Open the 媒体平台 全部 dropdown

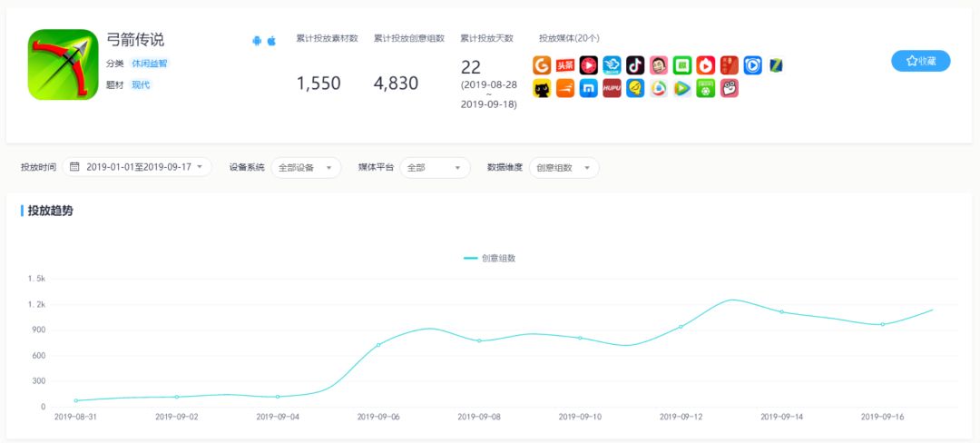(x=435, y=167)
